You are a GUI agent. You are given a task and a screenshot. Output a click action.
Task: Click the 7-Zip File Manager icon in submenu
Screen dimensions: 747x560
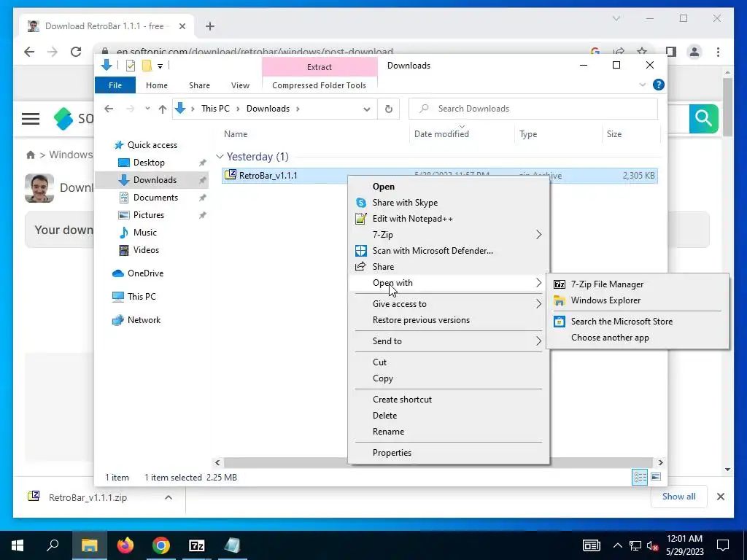560,284
